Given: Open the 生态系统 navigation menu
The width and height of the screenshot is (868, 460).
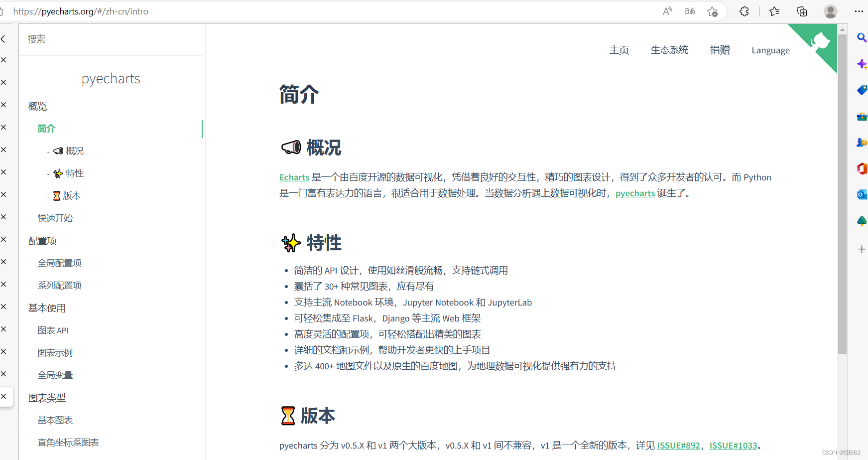Looking at the screenshot, I should click(x=669, y=50).
